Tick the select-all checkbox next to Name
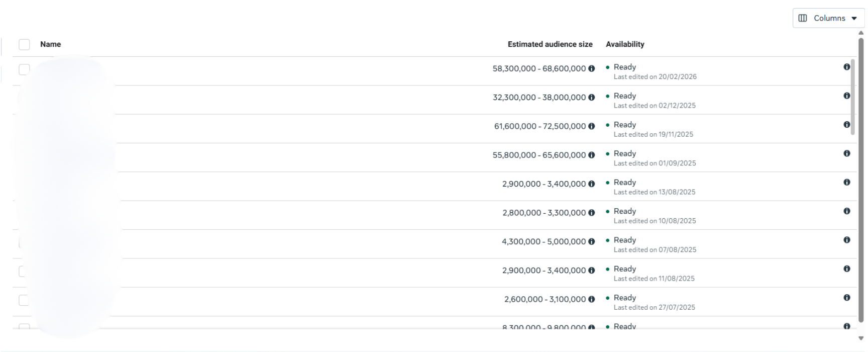The width and height of the screenshot is (868, 352). click(x=24, y=44)
